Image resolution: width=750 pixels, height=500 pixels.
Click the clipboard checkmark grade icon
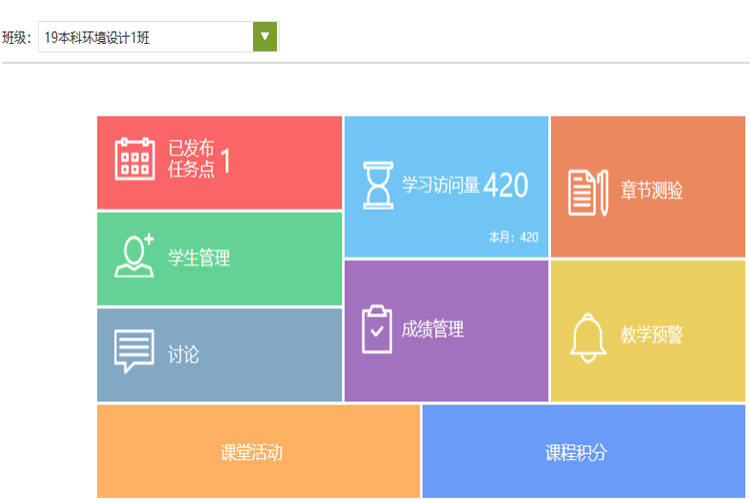click(x=377, y=329)
